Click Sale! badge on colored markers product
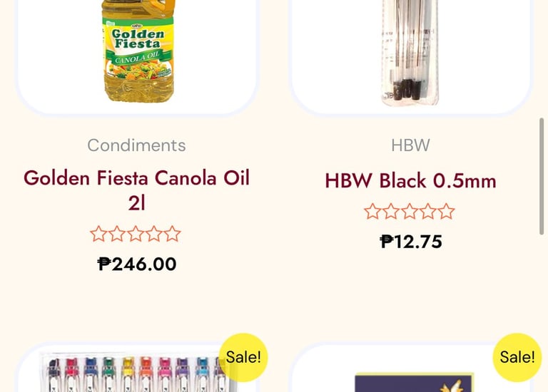The height and width of the screenshot is (392, 548). 243,357
